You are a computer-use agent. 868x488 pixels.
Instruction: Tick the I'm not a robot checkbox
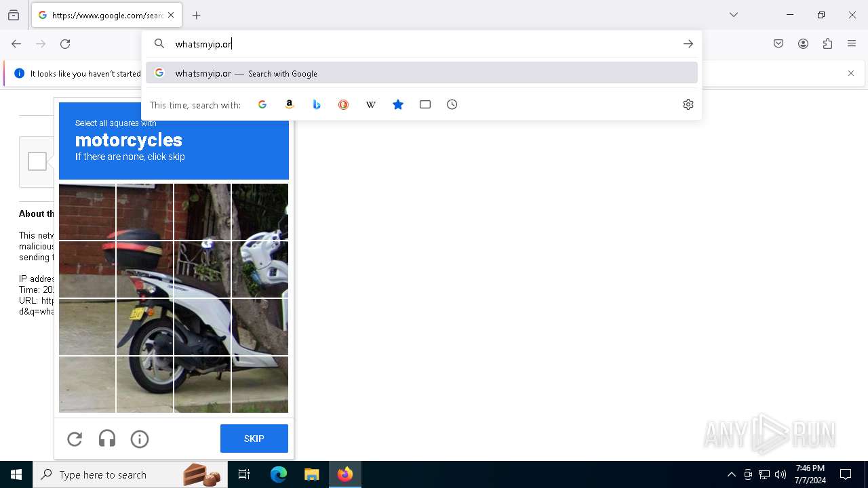(x=37, y=161)
